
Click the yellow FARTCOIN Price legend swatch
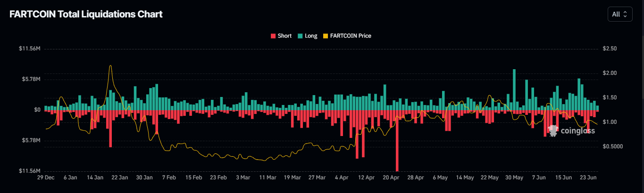[x=325, y=36]
